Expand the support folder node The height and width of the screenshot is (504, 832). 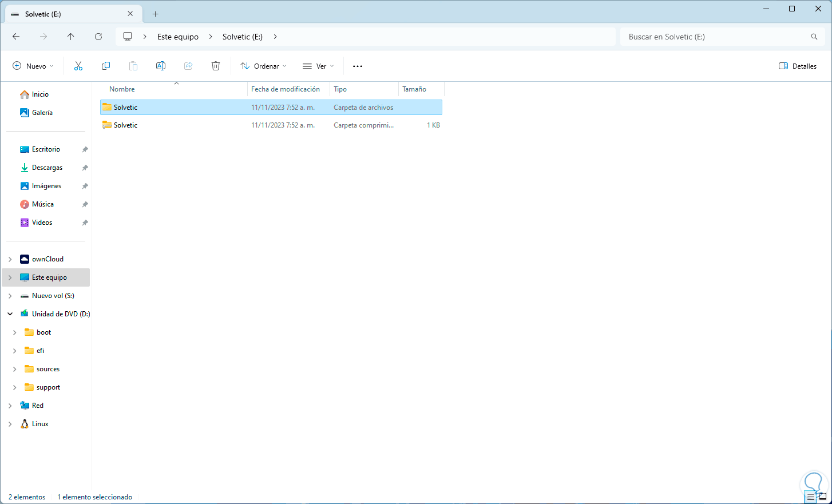pyautogui.click(x=15, y=387)
